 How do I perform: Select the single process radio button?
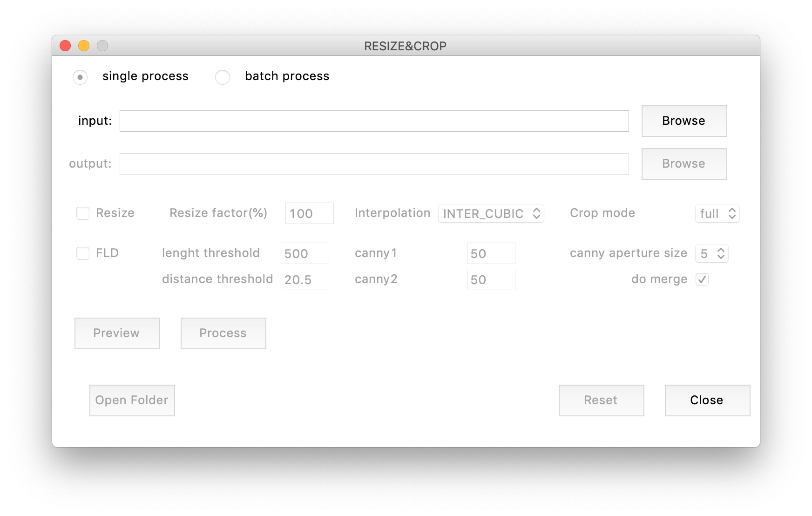tap(80, 77)
